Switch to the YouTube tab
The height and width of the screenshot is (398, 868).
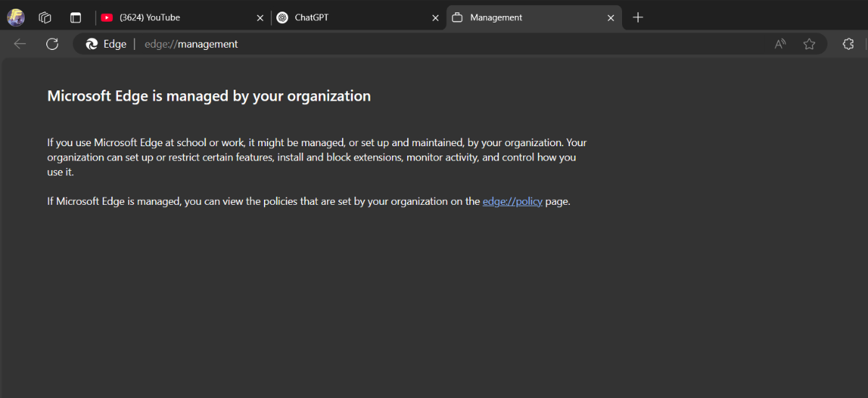pos(174,17)
